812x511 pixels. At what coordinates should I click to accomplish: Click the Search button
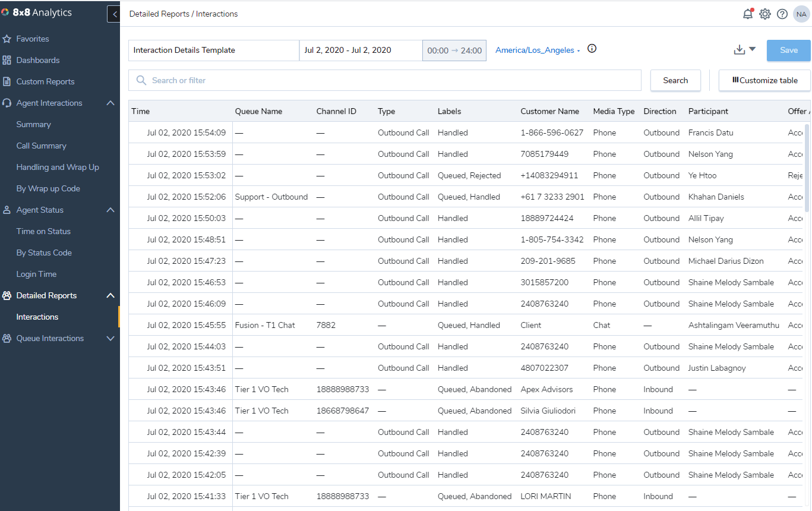pyautogui.click(x=675, y=80)
